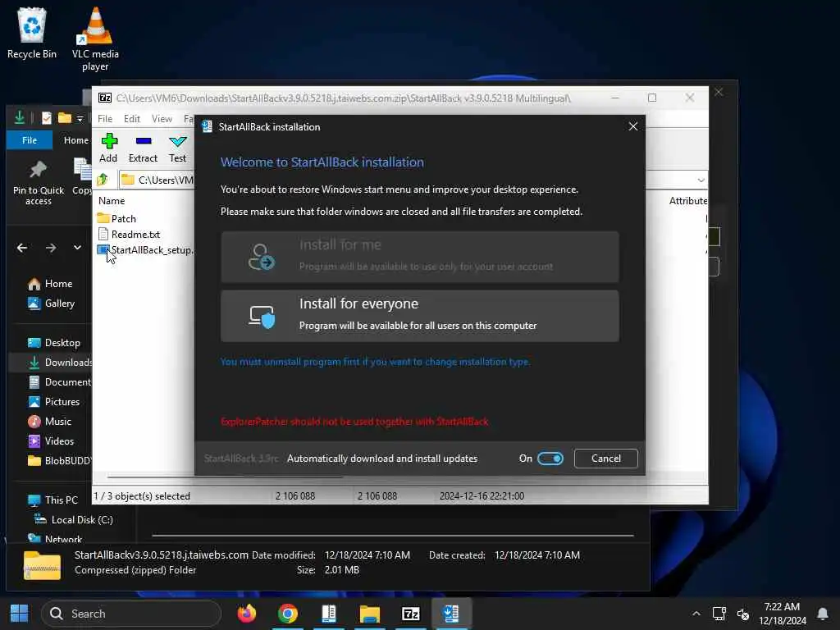
Task: Open the File tab in File Explorer
Action: coord(30,140)
